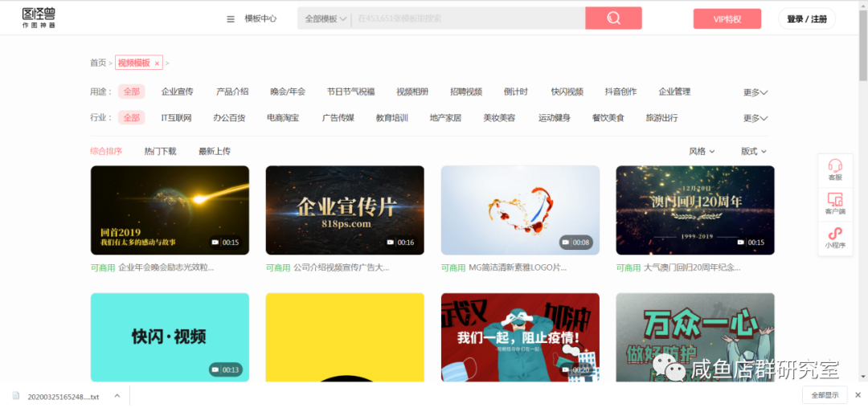Click the downloaded txt file icon
The width and height of the screenshot is (868, 408).
(x=16, y=396)
